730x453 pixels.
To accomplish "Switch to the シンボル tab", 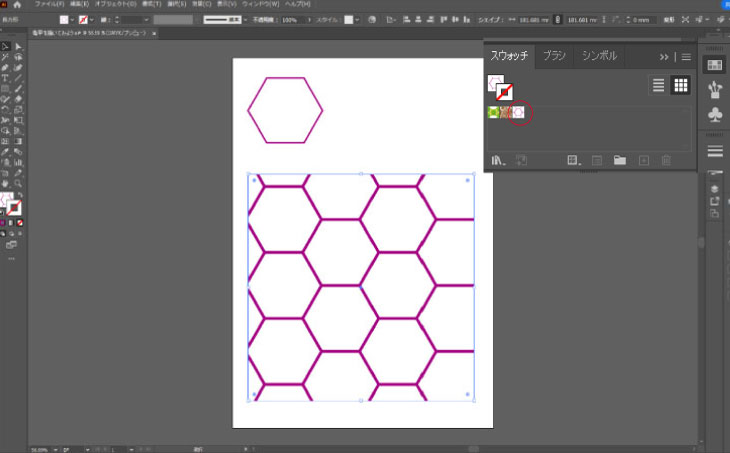I will (x=600, y=56).
